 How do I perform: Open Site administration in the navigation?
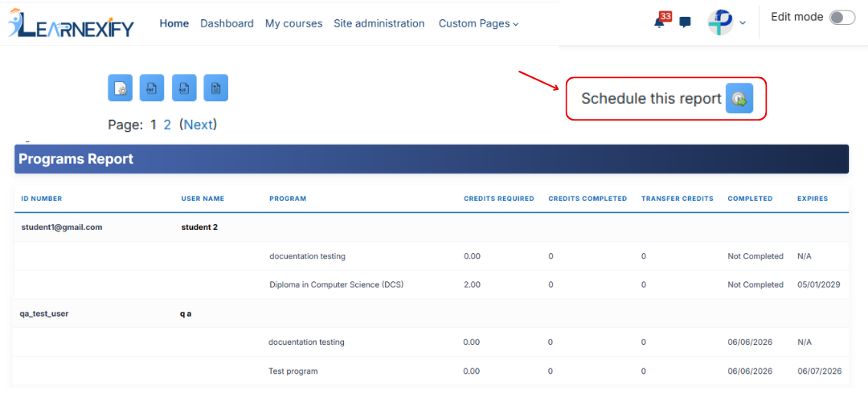click(x=379, y=23)
